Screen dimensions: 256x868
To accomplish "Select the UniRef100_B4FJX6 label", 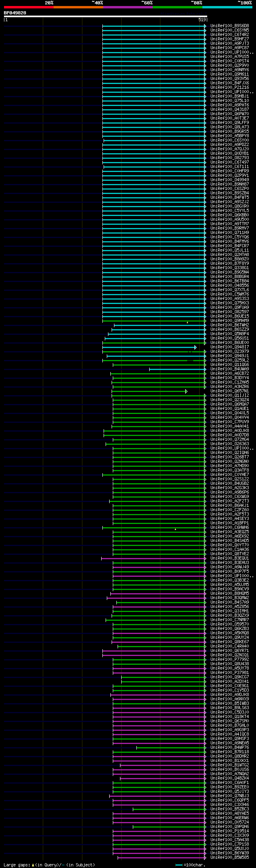I will click(x=230, y=83).
